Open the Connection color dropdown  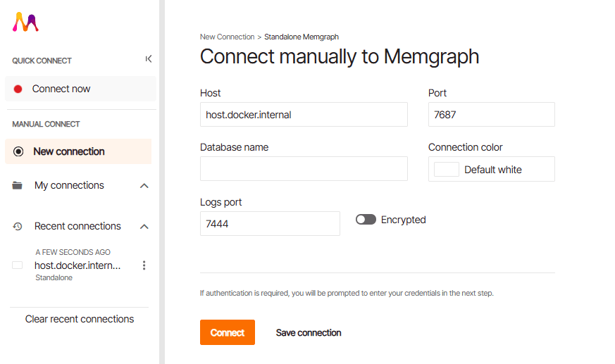[492, 169]
